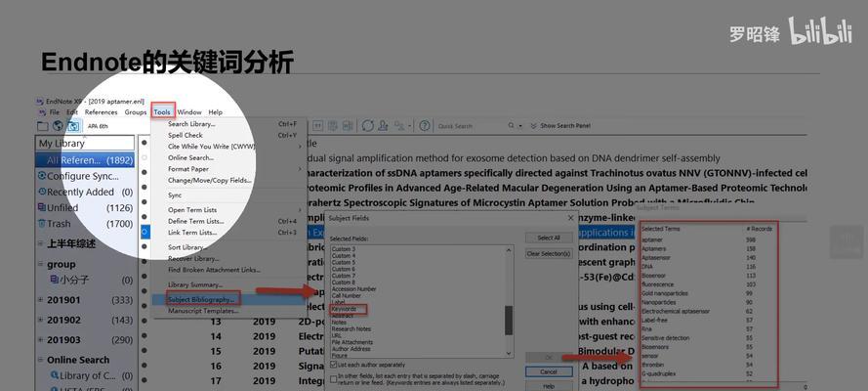Click the Configure Sync icon in sidebar
Viewport: 868px width, 391px height.
pyautogui.click(x=42, y=176)
